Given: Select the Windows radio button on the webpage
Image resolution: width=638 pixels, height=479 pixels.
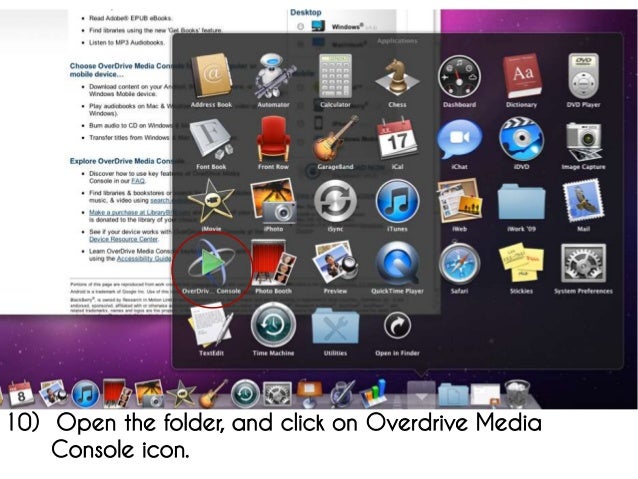Looking at the screenshot, I should (300, 26).
